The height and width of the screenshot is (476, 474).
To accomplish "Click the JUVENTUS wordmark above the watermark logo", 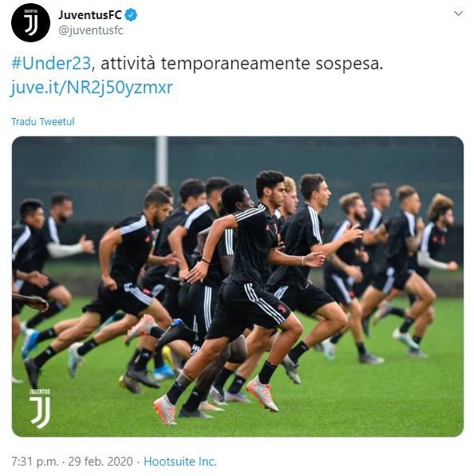I will pos(40,391).
